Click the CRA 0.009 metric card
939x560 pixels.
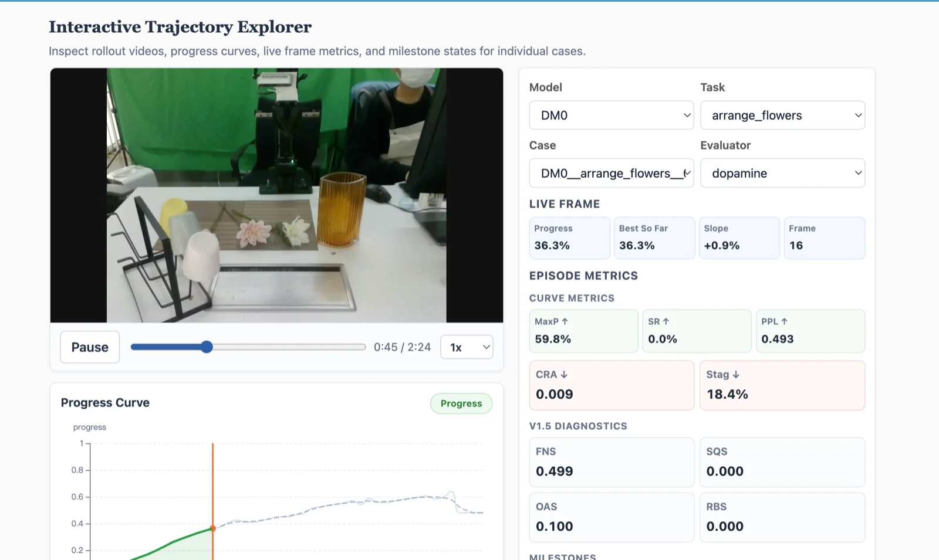point(612,385)
